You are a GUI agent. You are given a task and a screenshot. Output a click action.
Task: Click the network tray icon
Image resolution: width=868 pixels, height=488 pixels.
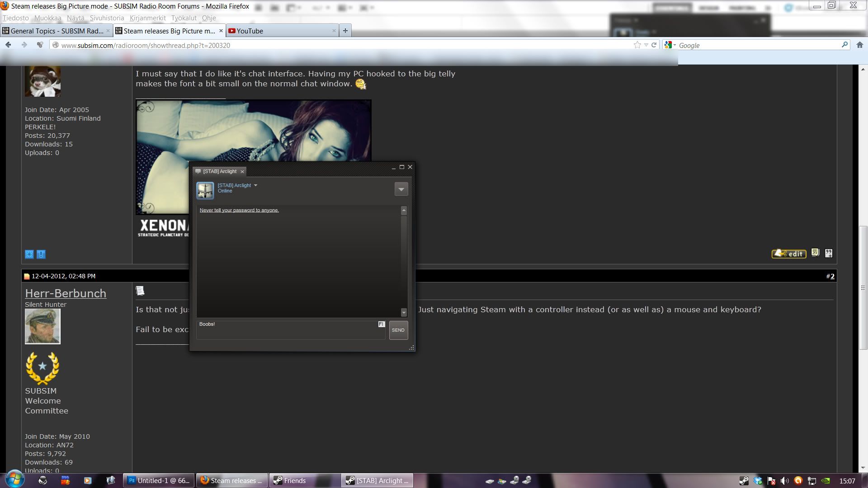(x=812, y=481)
